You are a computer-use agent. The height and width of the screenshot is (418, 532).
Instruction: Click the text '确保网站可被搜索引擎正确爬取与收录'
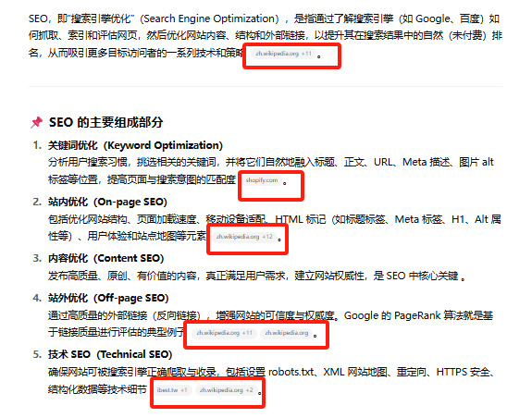click(x=132, y=373)
